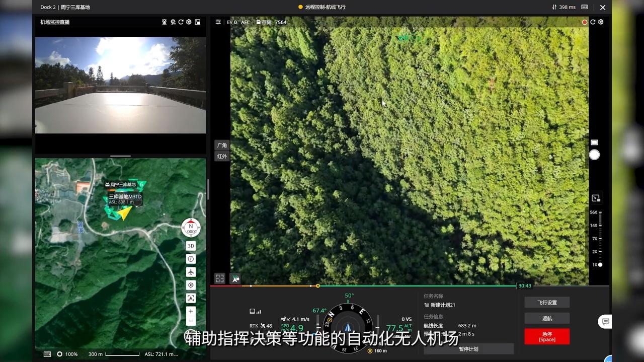The image size is (644, 362).
Task: Open the 飞行设置 flight settings
Action: click(x=547, y=303)
